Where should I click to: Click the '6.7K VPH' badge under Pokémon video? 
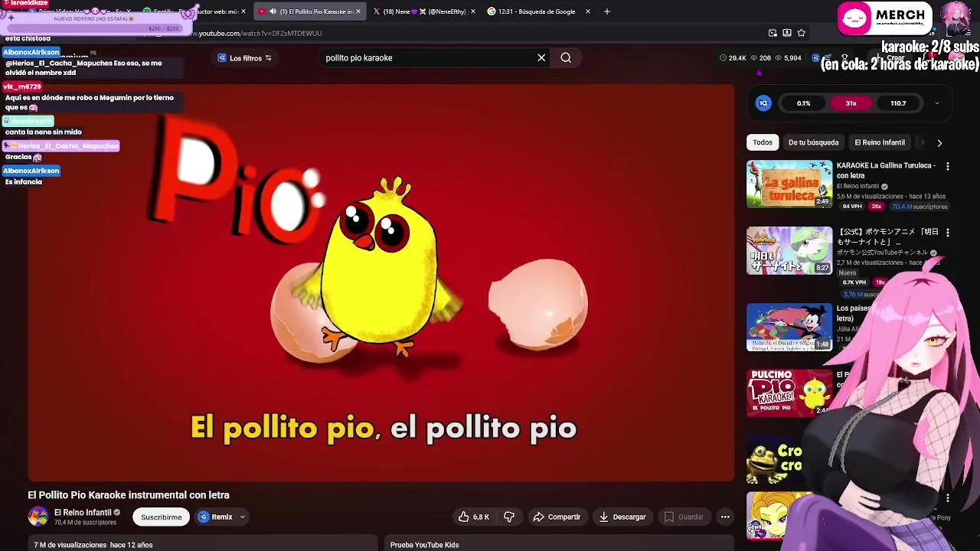(854, 282)
